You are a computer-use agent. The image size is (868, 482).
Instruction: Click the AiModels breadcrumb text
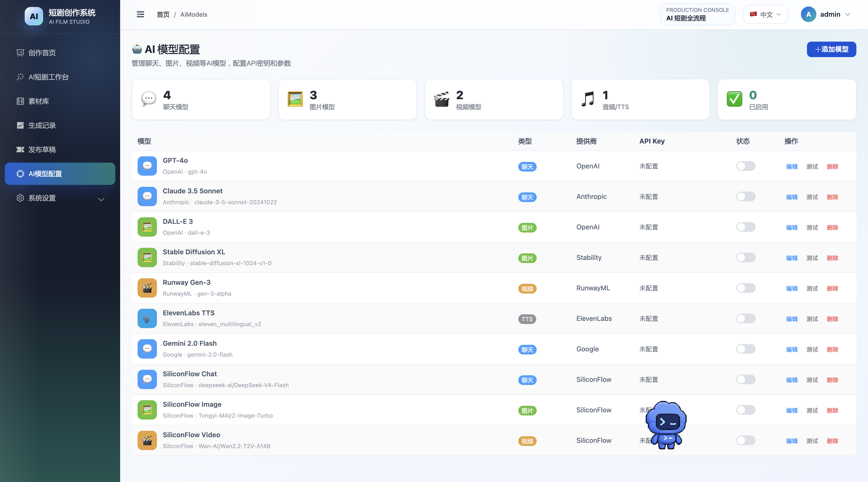[x=194, y=15]
